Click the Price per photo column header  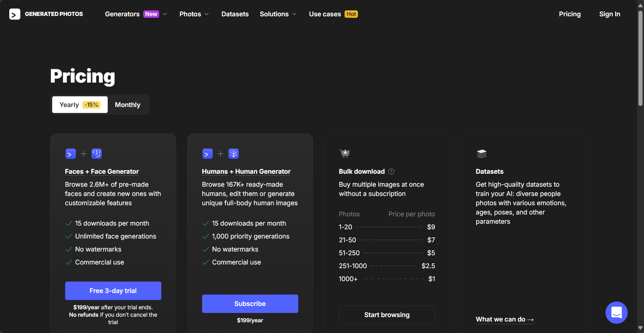coord(412,214)
